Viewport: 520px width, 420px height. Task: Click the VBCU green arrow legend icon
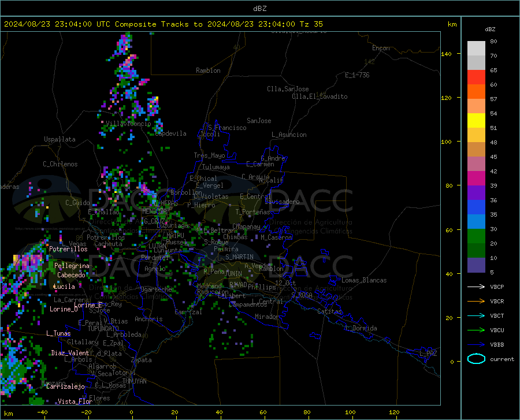click(476, 330)
